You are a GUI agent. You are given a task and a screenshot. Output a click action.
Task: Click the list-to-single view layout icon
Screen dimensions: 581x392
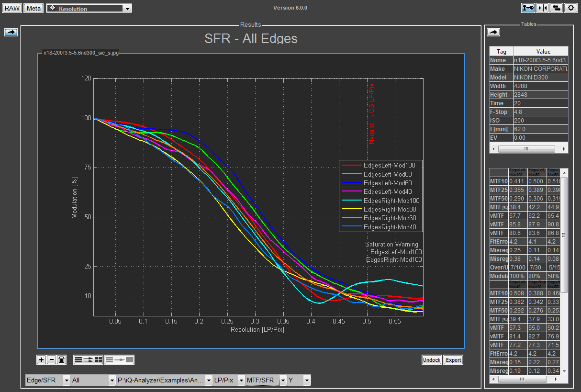[120, 360]
